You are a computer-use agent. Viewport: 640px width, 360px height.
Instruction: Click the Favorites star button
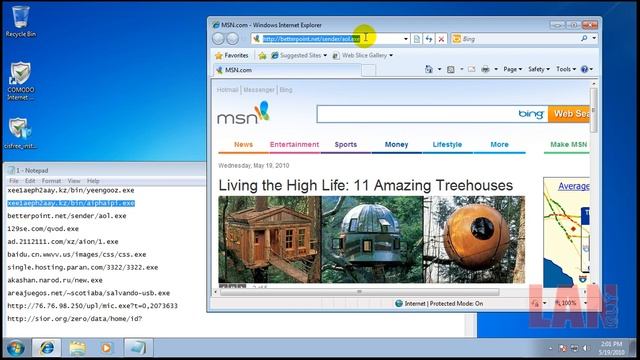coord(232,55)
